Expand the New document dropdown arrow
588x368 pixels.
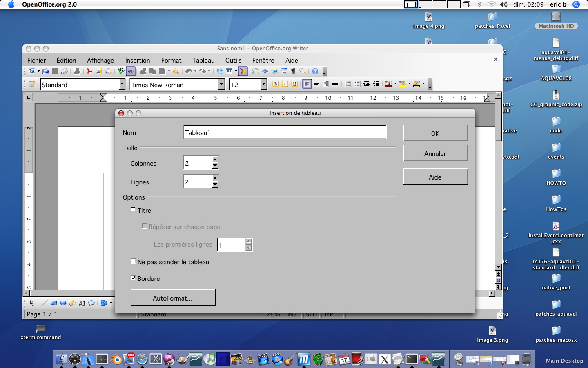38,71
